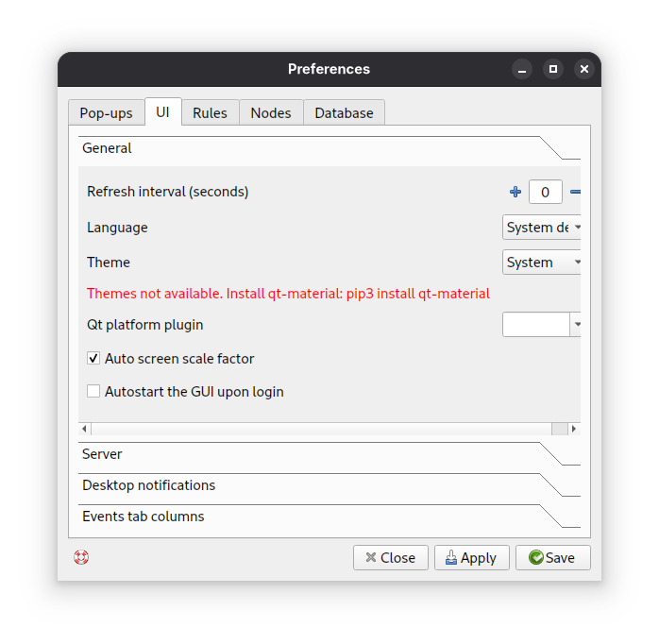The image size is (659, 644).
Task: Open the Qt platform plugin combo box arrow
Action: tap(577, 324)
